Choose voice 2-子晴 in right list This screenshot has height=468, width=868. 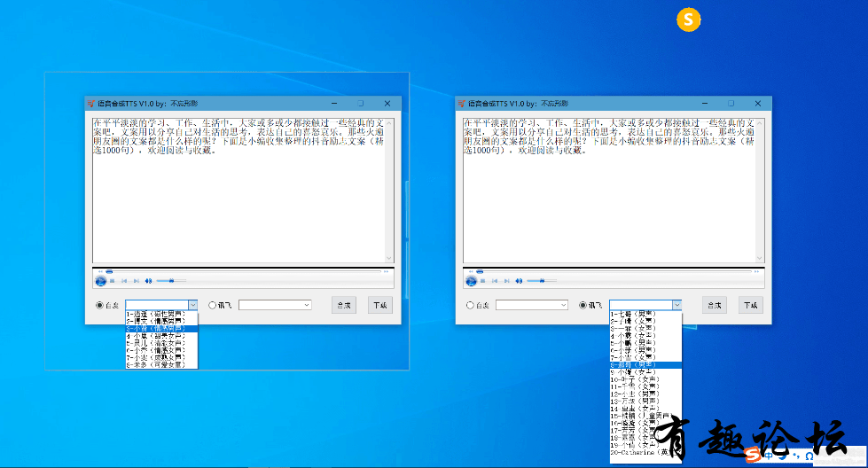(x=645, y=321)
